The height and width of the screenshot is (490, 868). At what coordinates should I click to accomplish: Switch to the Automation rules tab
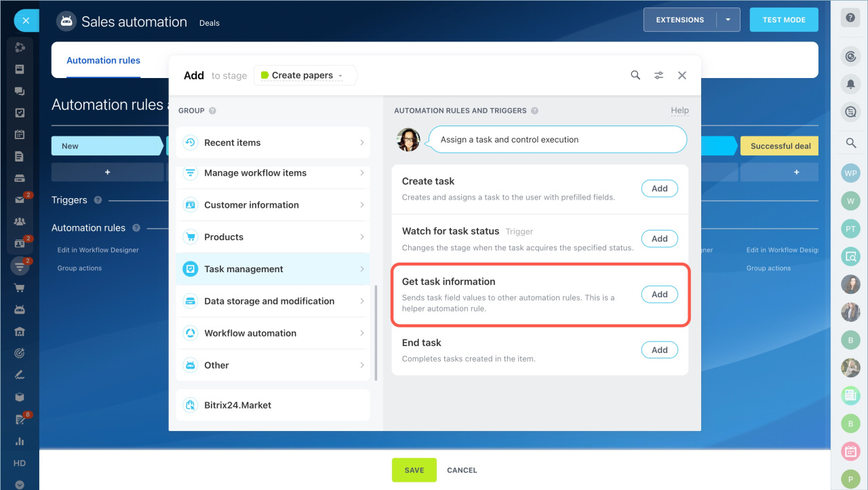click(103, 60)
